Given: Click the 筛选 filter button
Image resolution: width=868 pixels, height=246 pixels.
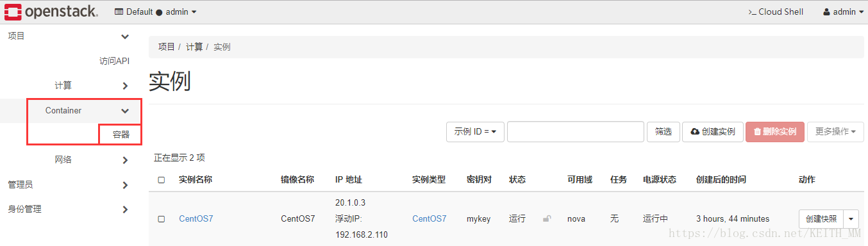Looking at the screenshot, I should (x=664, y=131).
